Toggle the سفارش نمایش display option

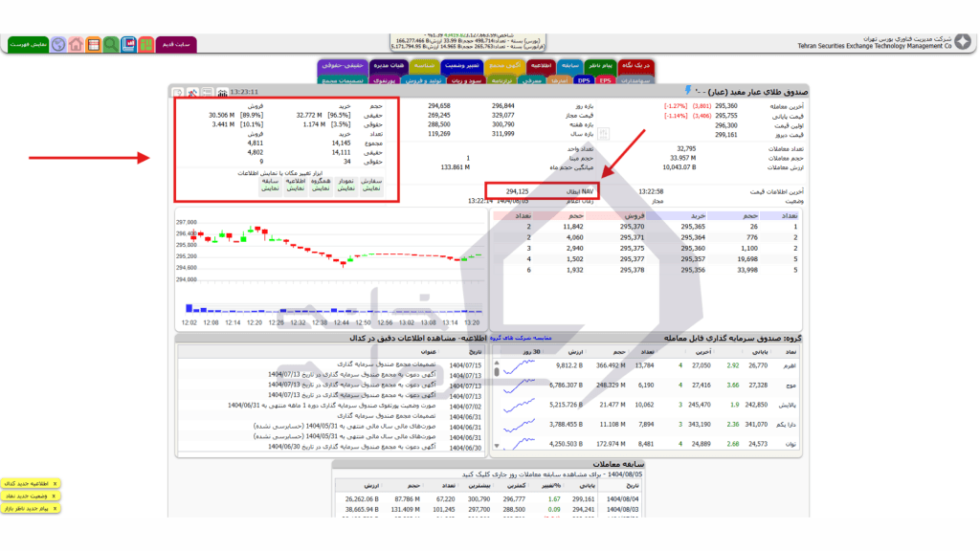[x=372, y=185]
